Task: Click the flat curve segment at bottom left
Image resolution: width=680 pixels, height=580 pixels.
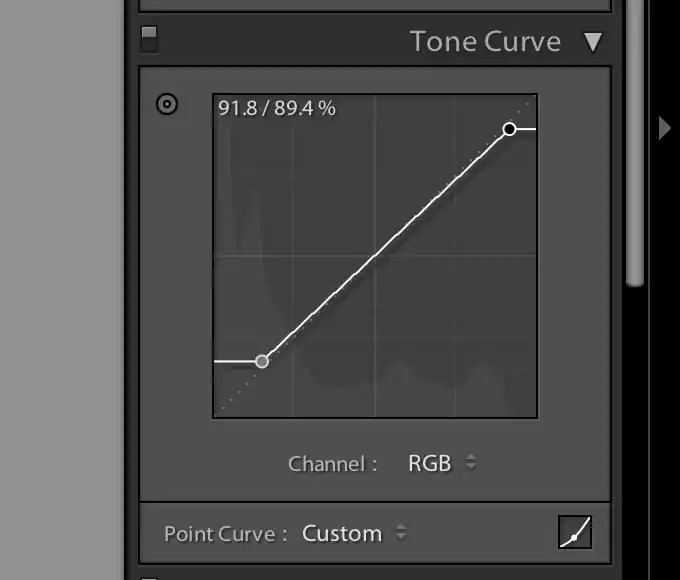Action: click(235, 361)
